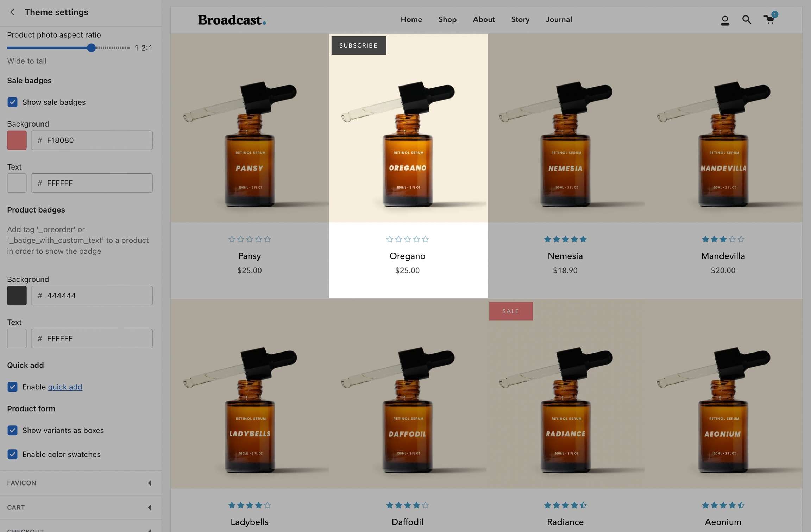The width and height of the screenshot is (811, 532).
Task: Click the search magnifier icon
Action: (x=747, y=20)
